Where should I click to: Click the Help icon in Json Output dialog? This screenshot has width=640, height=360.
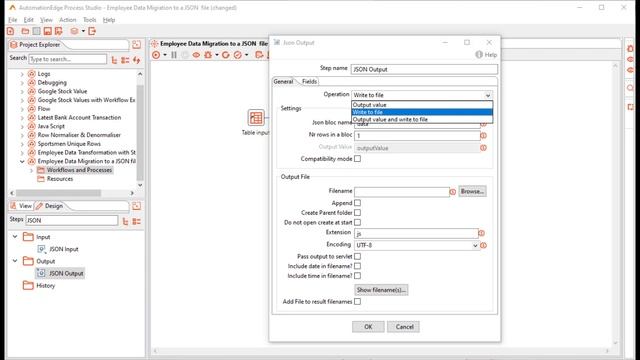point(479,55)
